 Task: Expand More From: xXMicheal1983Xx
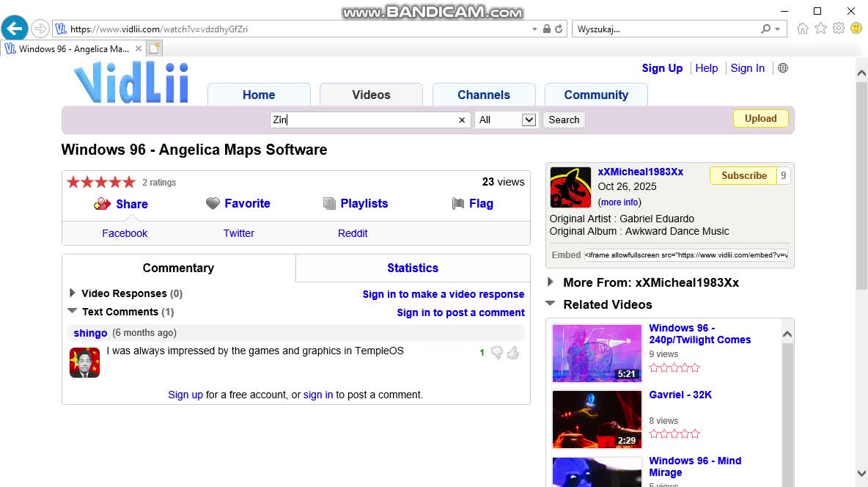551,282
